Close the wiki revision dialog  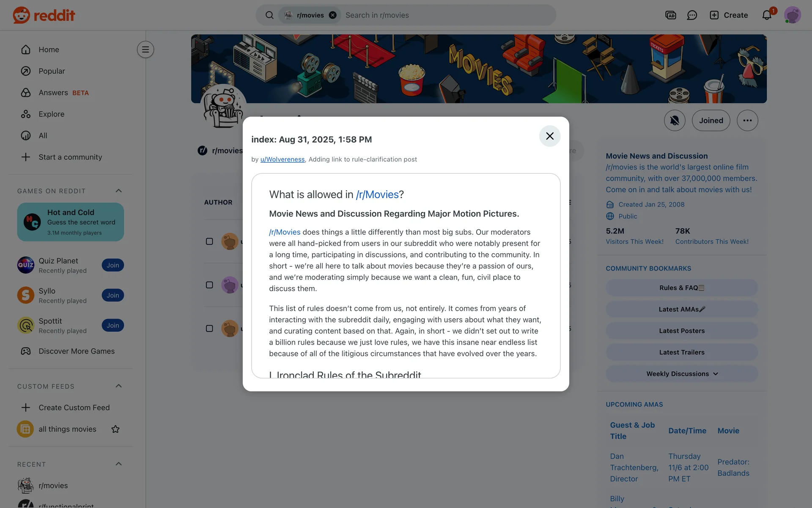(550, 136)
